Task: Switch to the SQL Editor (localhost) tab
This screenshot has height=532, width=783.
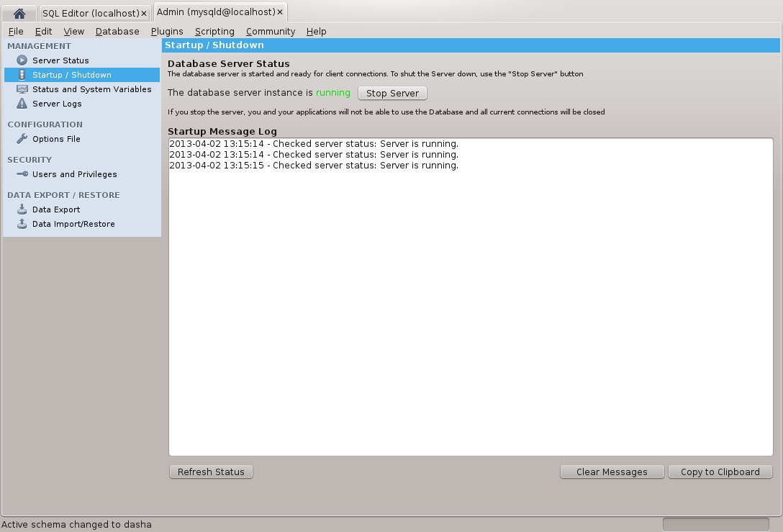Action: pyautogui.click(x=91, y=14)
